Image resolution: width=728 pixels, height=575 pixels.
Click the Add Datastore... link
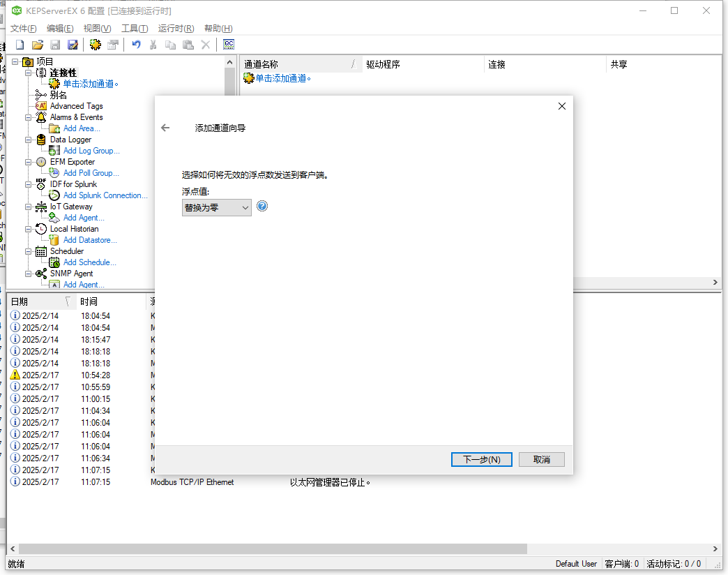tap(90, 239)
